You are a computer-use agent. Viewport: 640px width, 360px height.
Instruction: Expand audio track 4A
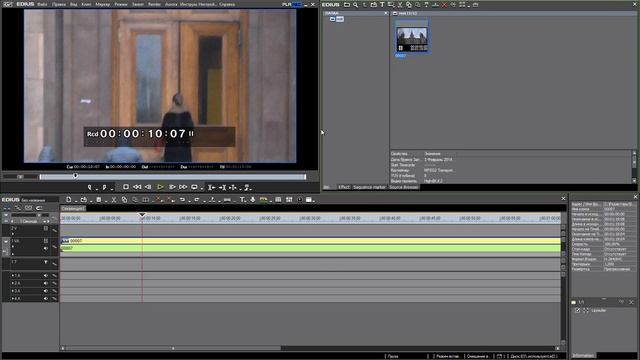(13, 299)
